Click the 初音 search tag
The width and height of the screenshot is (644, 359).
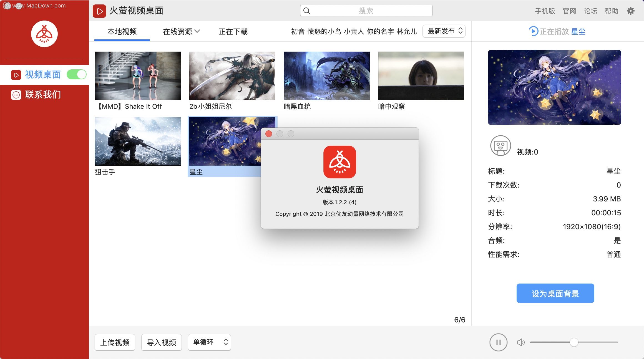(x=298, y=31)
